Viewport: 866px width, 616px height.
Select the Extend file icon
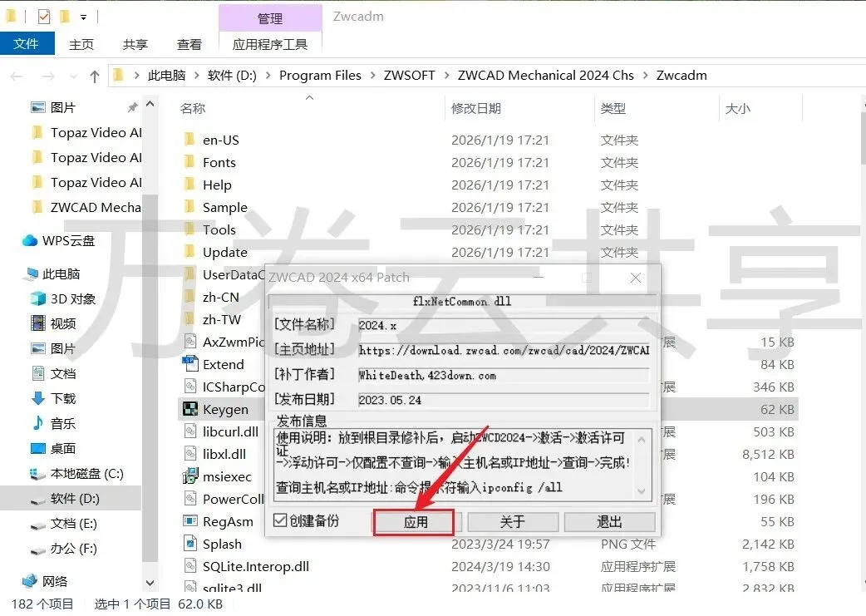tap(190, 363)
